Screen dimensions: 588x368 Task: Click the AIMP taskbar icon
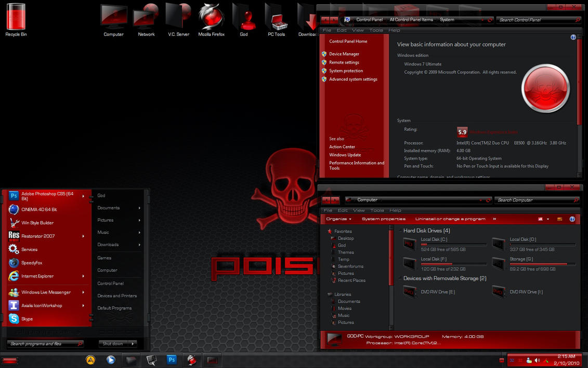coord(90,360)
